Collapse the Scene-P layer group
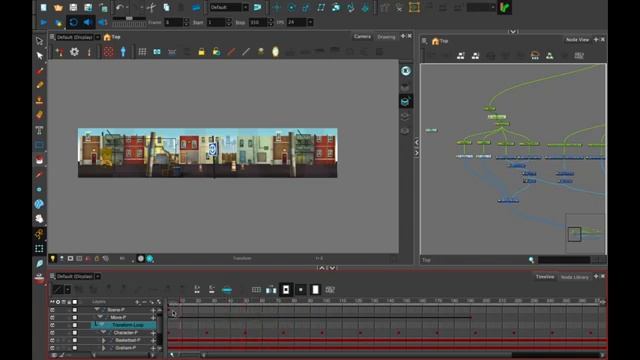The height and width of the screenshot is (360, 640). [x=97, y=310]
